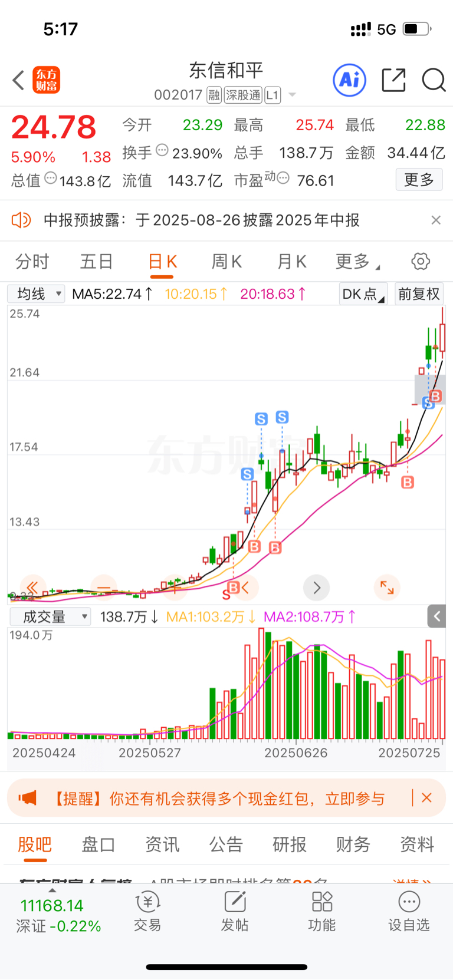Tap the MA2:108.7万 volume value
Screen dimensions: 453x980
pos(310,617)
